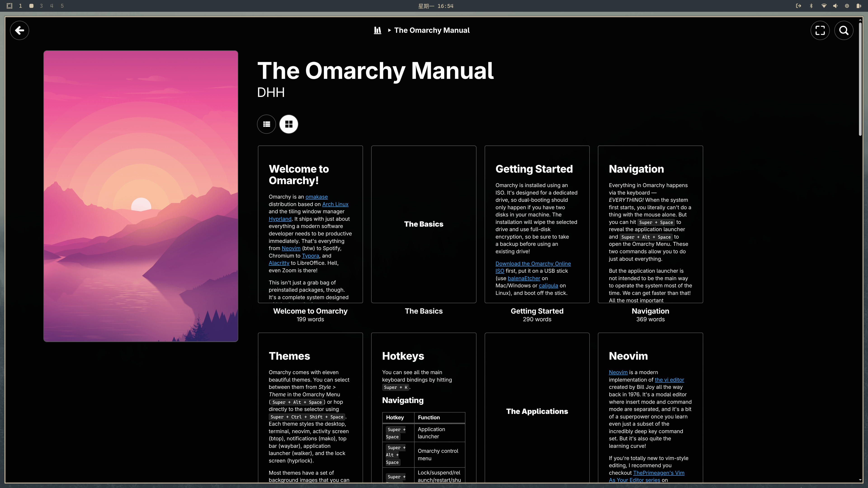This screenshot has height=488, width=868.
Task: Open Wi-Fi network status icon
Action: pos(824,6)
